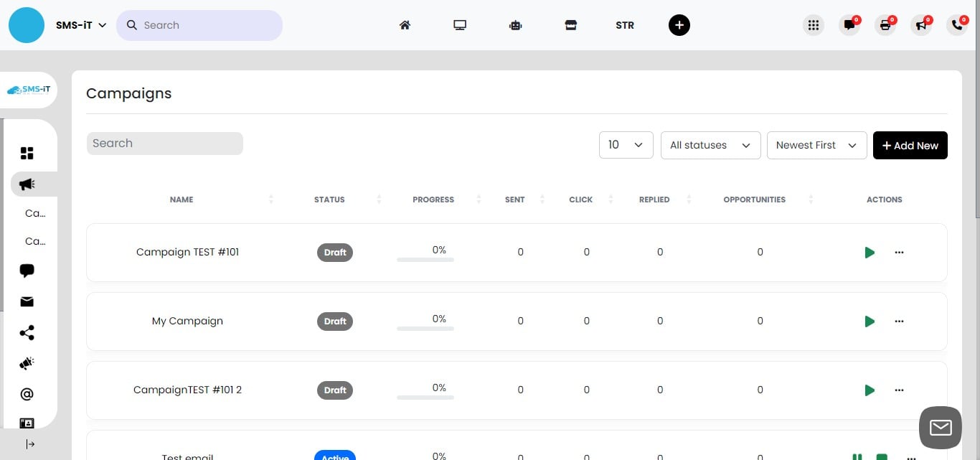This screenshot has width=980, height=460.
Task: Click the Add New button
Action: click(910, 145)
